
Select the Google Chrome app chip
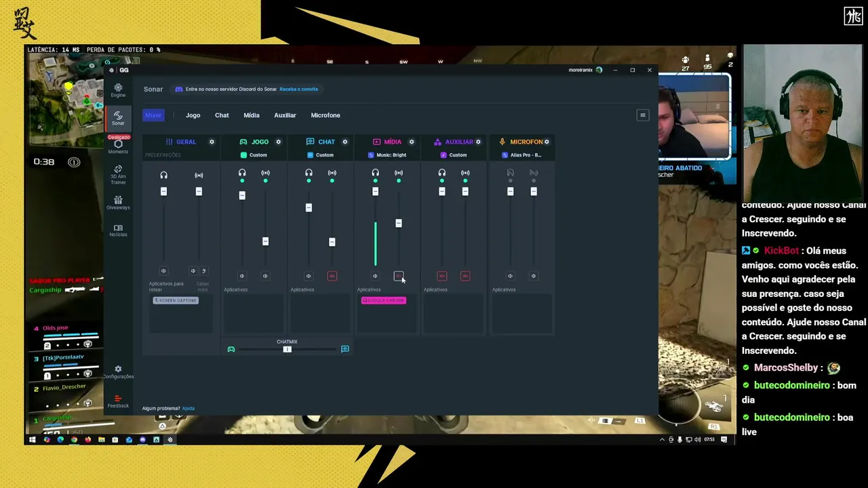(384, 300)
